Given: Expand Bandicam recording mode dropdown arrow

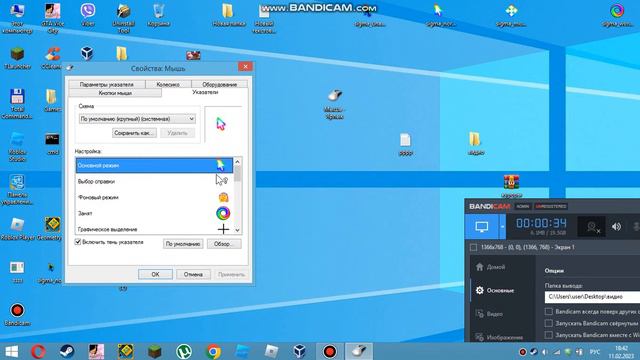Looking at the screenshot, I should tap(502, 227).
